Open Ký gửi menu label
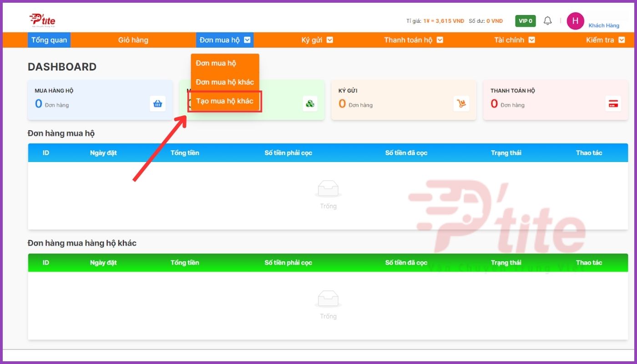This screenshot has width=637, height=364. tap(312, 40)
